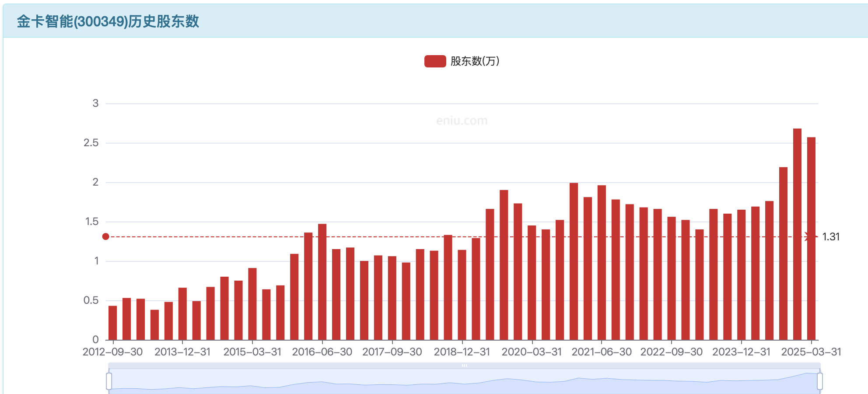Select the bar for 2020-03-31
The width and height of the screenshot is (868, 394).
532,283
